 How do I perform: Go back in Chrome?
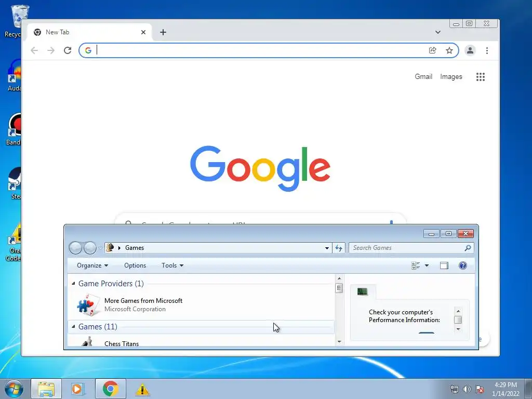tap(34, 50)
